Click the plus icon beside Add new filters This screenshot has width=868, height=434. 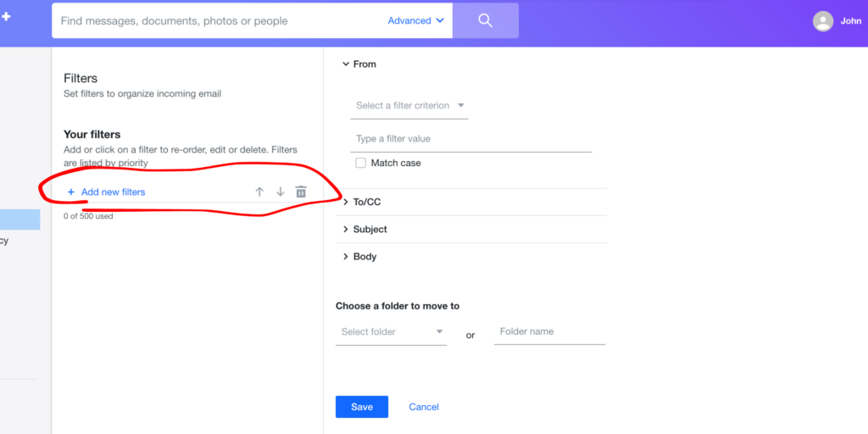71,192
